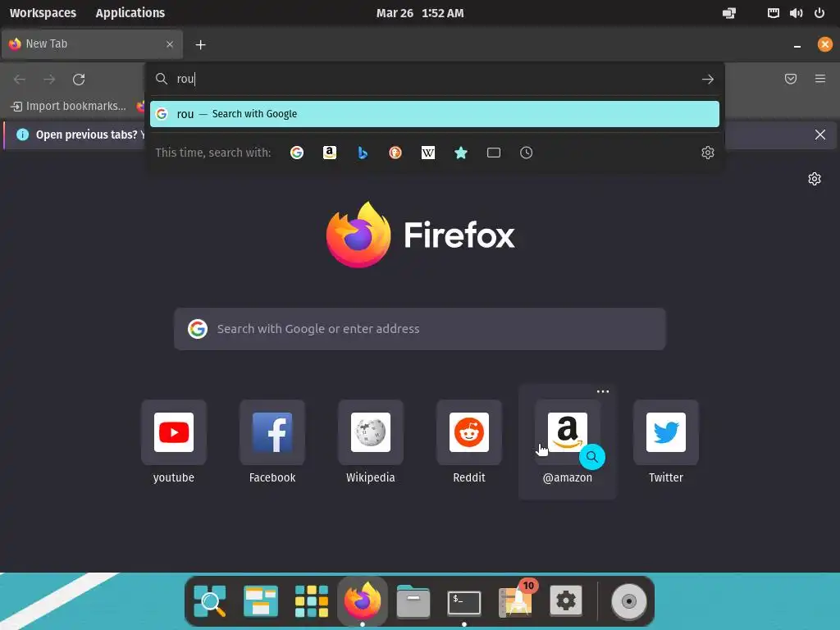This screenshot has width=840, height=630.
Task: Click the page search box 'Search with Google'
Action: 420,329
